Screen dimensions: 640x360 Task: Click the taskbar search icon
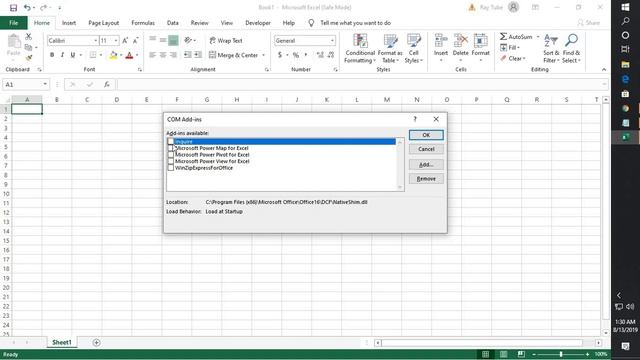[625, 21]
